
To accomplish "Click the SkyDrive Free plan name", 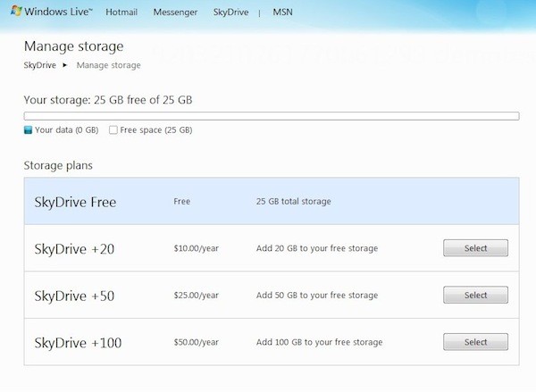I will (75, 202).
